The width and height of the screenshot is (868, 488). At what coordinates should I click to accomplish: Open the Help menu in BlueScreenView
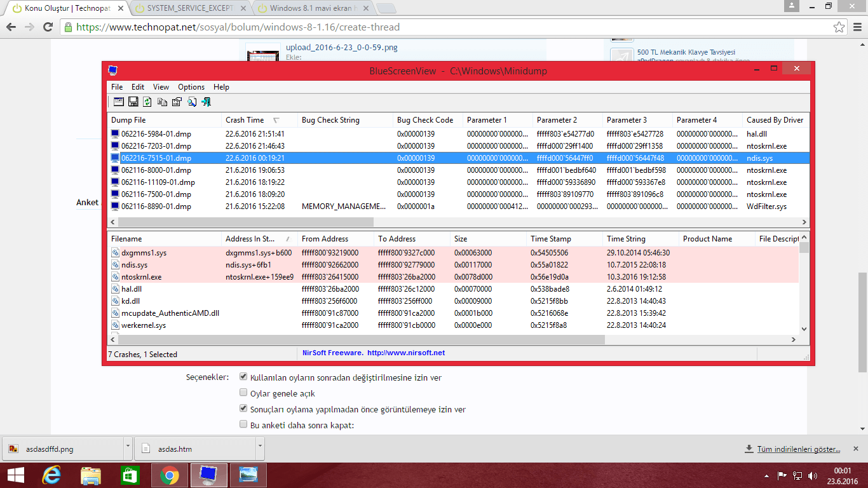click(x=221, y=87)
